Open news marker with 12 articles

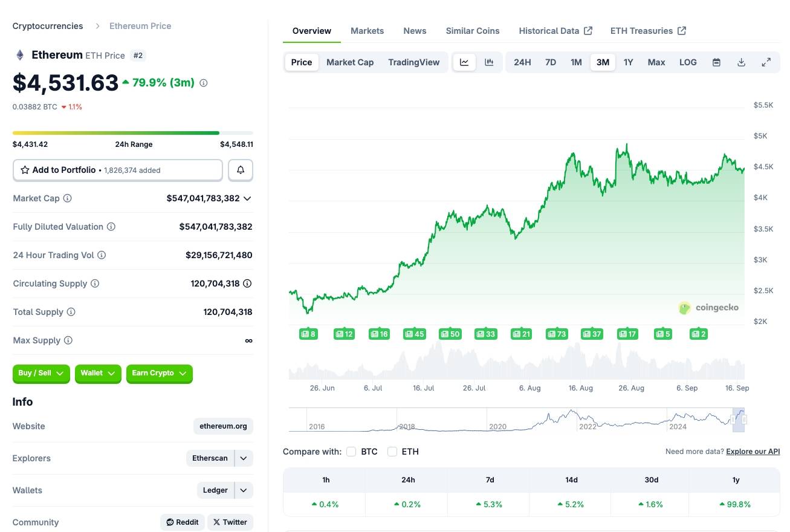click(x=345, y=334)
